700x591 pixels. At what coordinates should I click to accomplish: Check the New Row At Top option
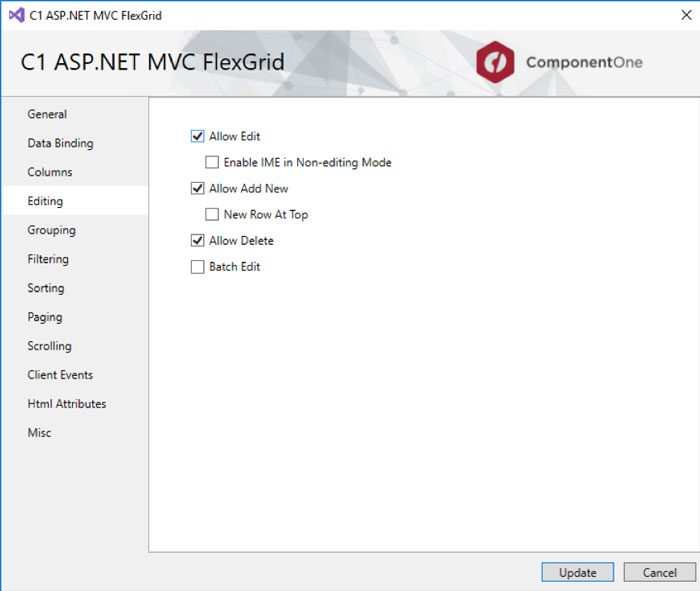pyautogui.click(x=212, y=214)
